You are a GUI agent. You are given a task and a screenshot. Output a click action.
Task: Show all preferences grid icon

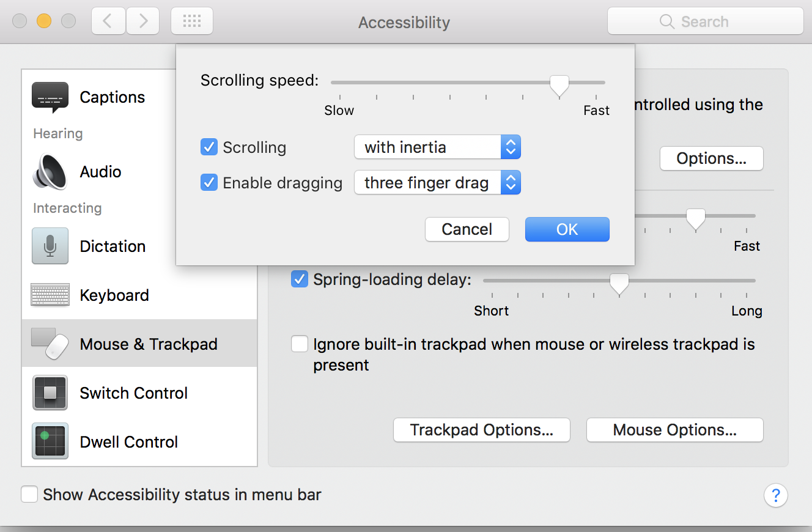click(x=192, y=22)
